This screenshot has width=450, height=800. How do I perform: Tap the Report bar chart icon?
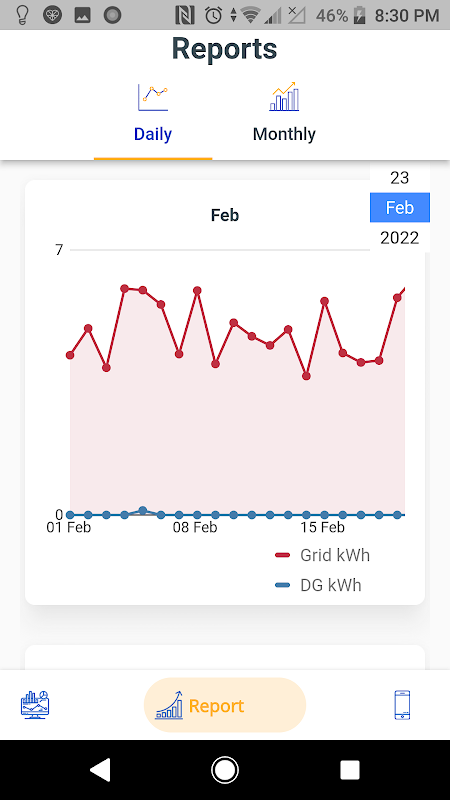(169, 705)
